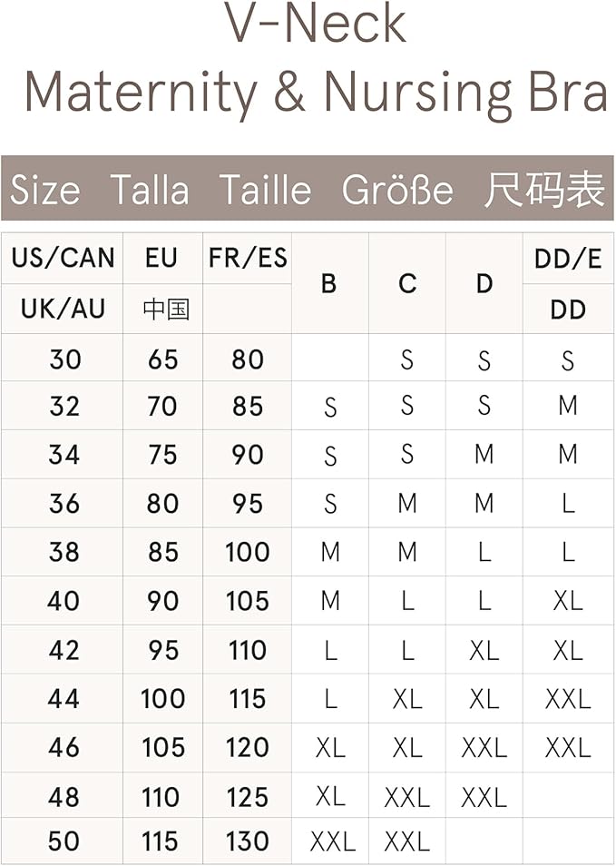616x866 pixels.
Task: Click the 中国 header cell
Action: (165, 309)
